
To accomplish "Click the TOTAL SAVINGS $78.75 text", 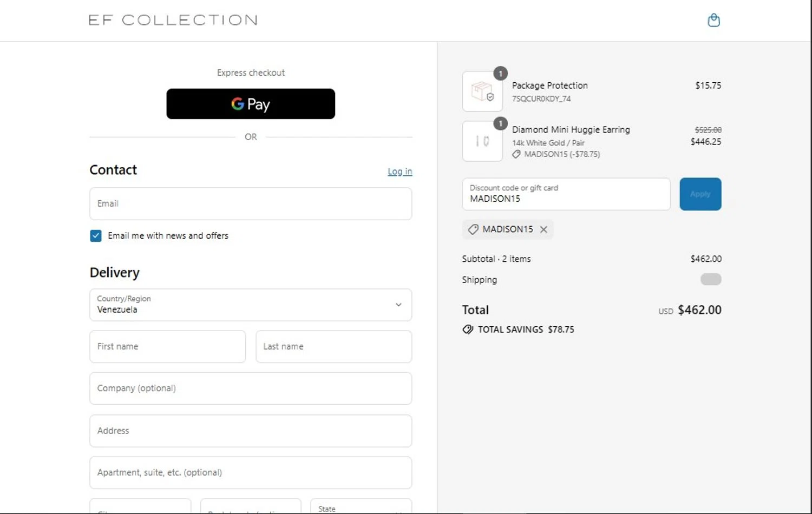I will point(526,330).
